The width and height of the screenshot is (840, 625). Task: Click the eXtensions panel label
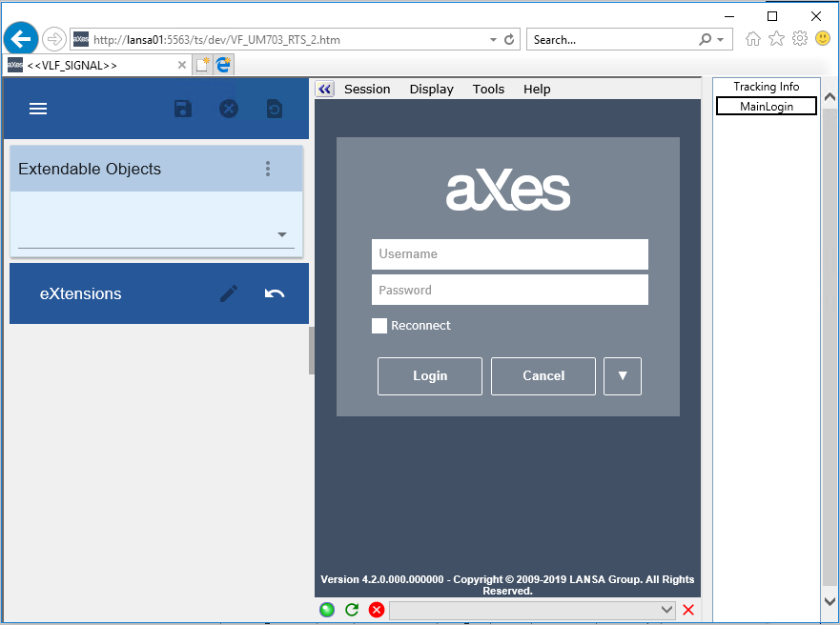(x=80, y=293)
